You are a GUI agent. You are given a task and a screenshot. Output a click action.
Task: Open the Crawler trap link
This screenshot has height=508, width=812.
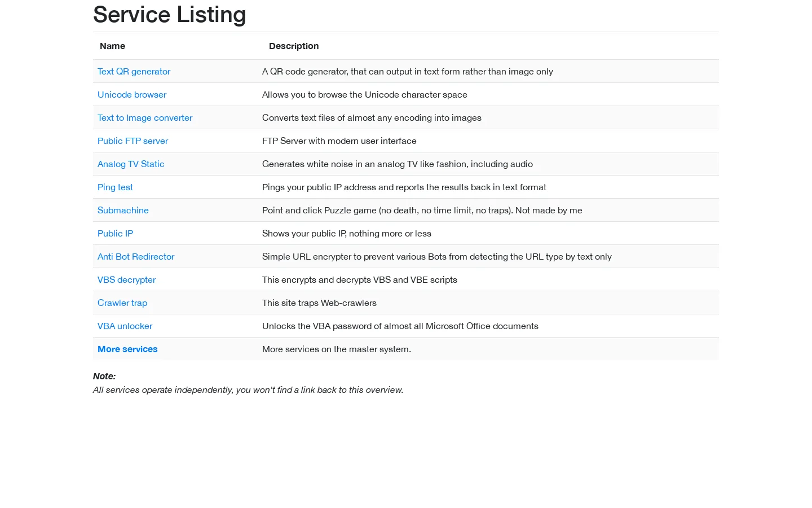click(122, 303)
